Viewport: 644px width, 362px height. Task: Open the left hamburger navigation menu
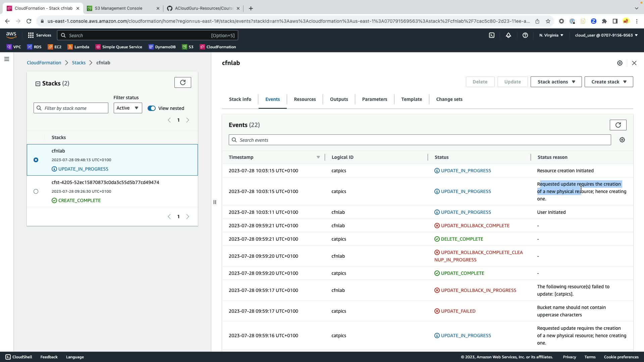tap(7, 59)
